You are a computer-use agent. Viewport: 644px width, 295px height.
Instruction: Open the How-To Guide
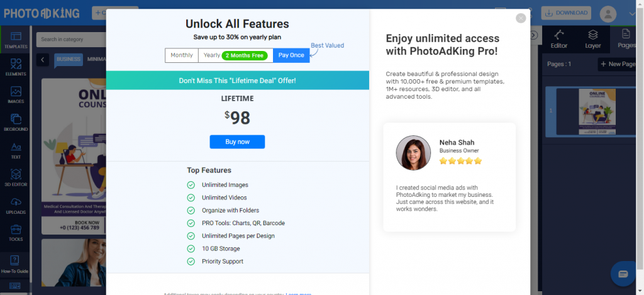[15, 264]
